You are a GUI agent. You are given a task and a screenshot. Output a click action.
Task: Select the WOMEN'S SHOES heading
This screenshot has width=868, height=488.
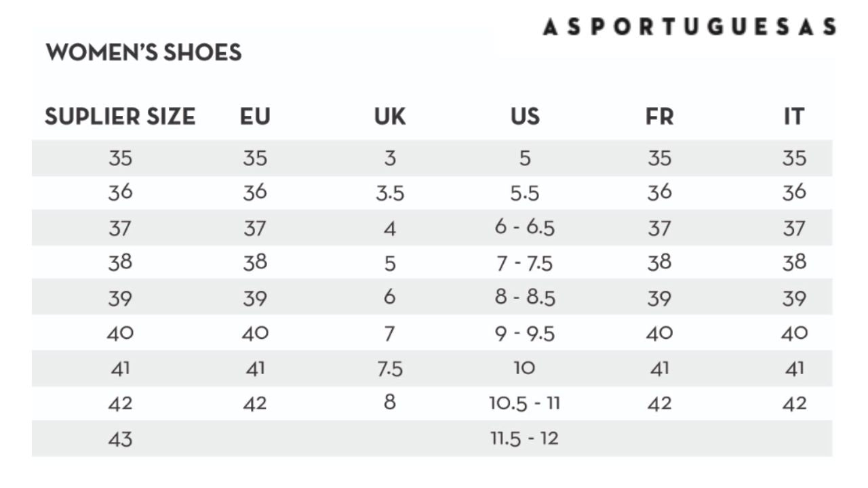coord(144,52)
